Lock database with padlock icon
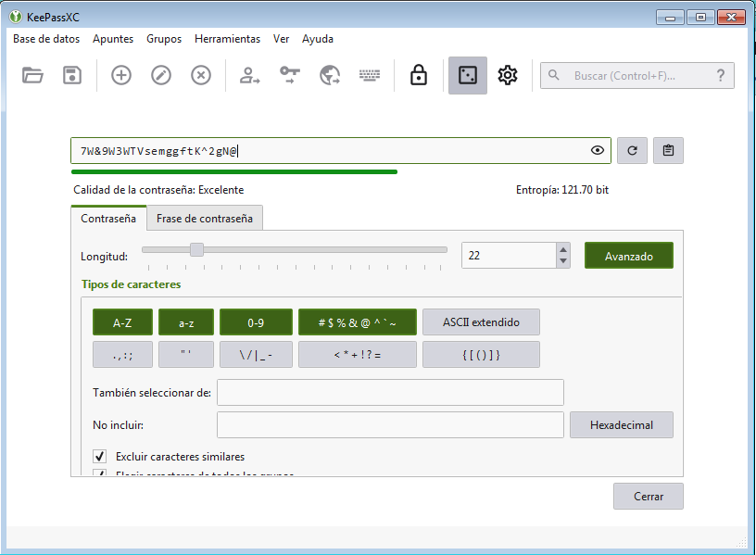 [x=419, y=75]
